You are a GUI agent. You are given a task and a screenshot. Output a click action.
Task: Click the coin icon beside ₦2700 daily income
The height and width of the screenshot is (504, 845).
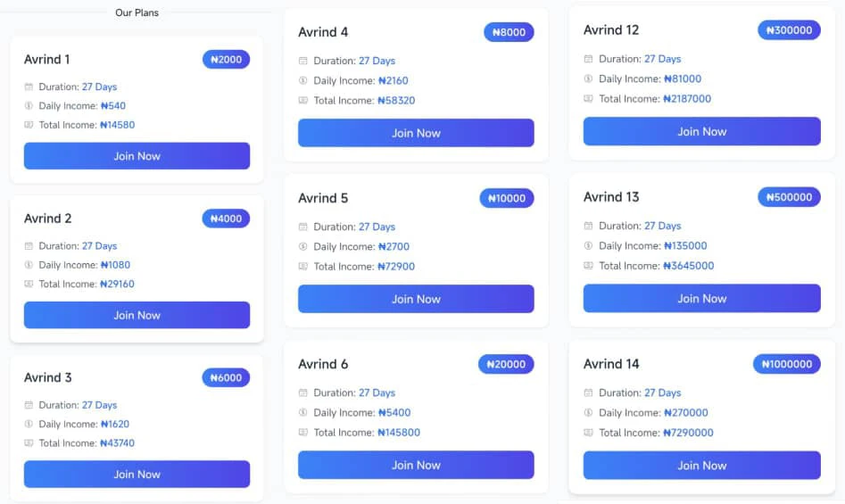pos(302,246)
